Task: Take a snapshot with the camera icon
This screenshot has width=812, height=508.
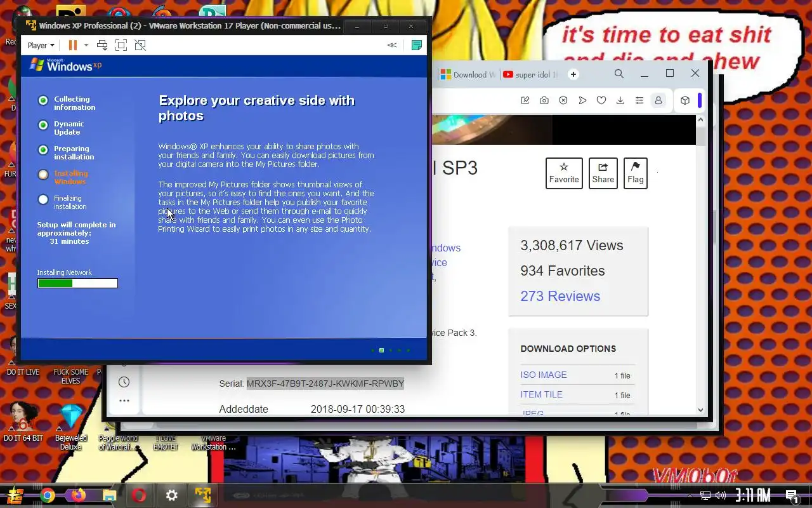Action: [x=544, y=100]
